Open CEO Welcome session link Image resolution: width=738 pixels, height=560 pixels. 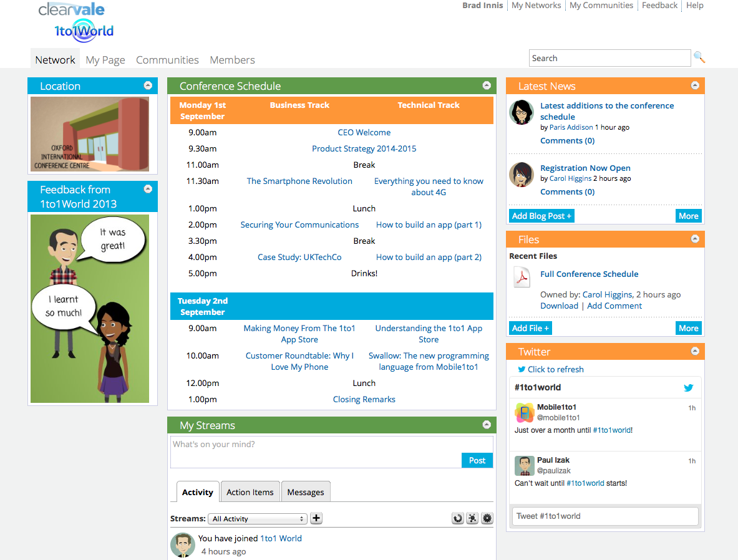click(364, 132)
